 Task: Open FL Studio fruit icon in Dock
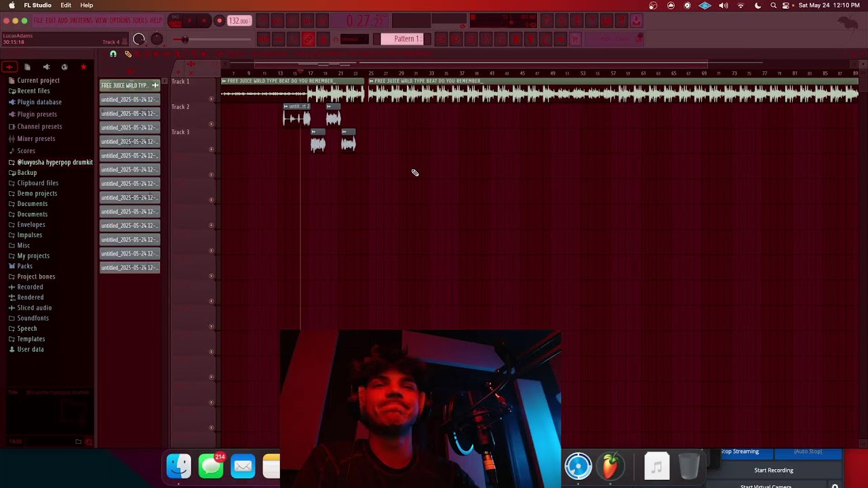point(610,466)
